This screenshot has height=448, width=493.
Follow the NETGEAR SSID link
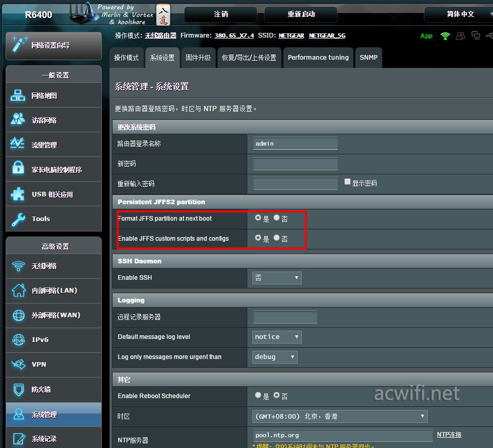click(291, 35)
